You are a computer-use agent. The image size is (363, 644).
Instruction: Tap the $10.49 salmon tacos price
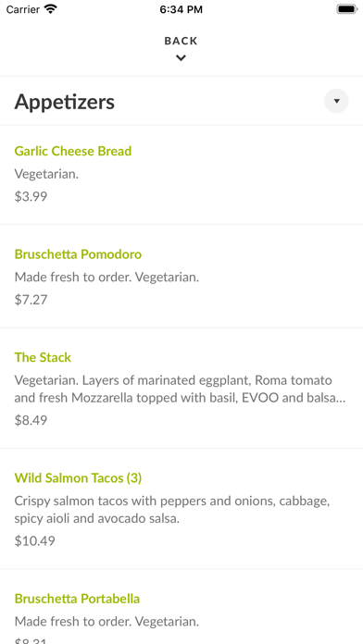coord(35,541)
